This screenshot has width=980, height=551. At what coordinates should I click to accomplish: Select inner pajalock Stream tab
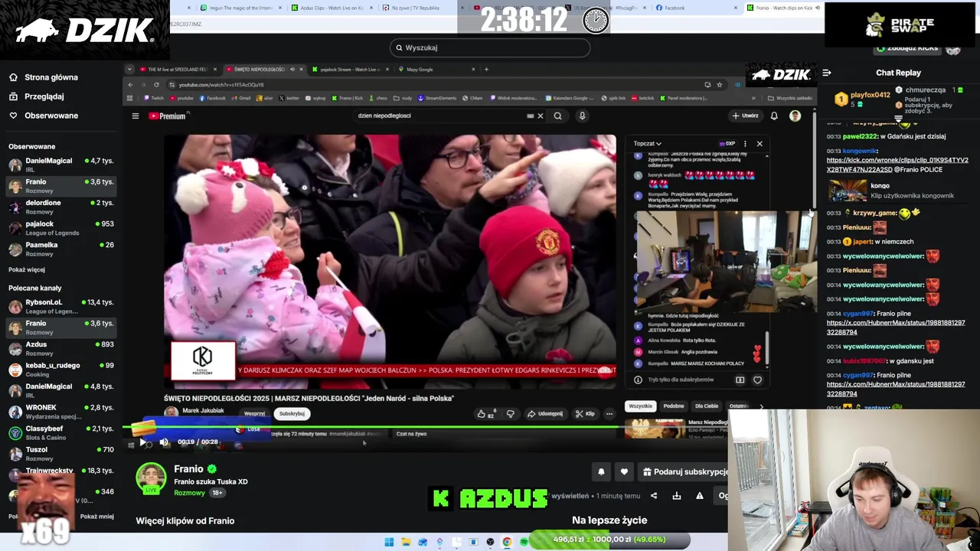349,70
